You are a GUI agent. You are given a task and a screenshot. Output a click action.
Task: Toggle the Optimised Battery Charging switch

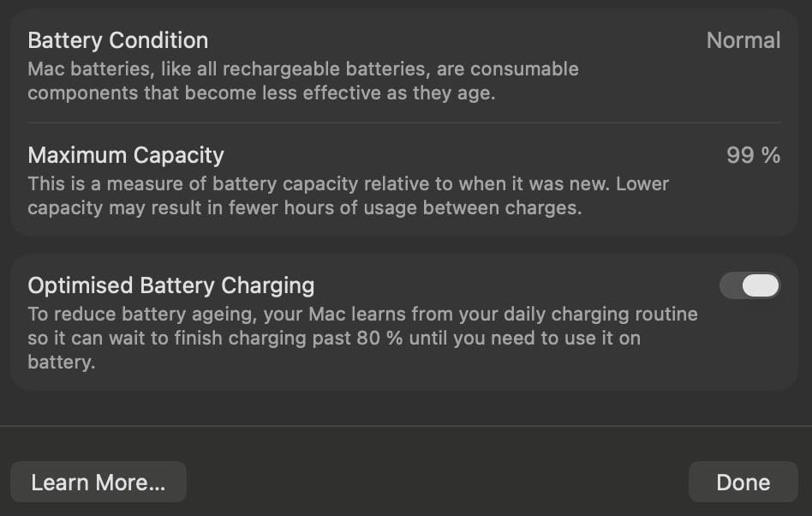[x=749, y=285]
